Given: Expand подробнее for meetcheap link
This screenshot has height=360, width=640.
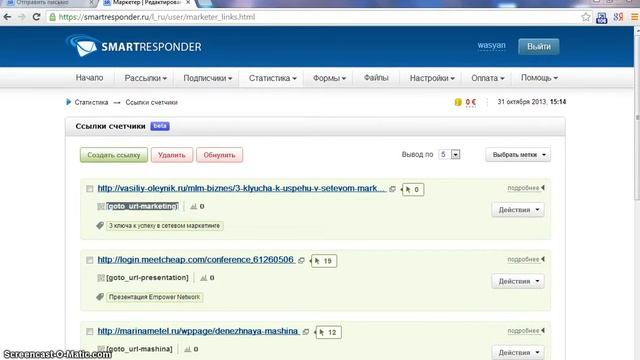Looking at the screenshot, I should [526, 260].
